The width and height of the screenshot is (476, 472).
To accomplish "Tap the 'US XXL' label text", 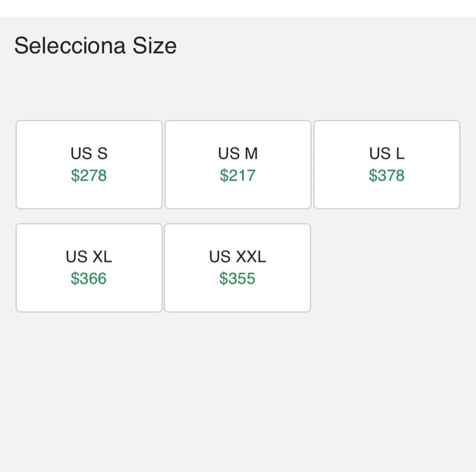I will pyautogui.click(x=237, y=257).
